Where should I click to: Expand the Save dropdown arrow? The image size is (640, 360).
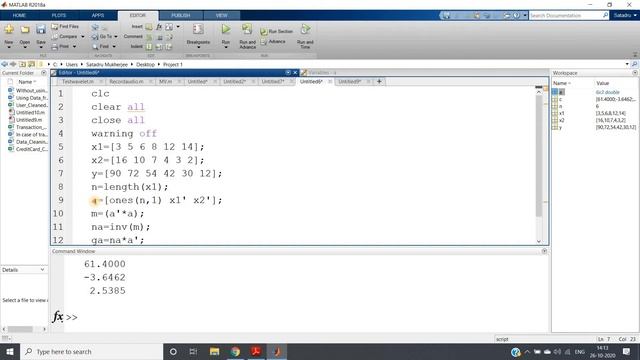pyautogui.click(x=41, y=47)
